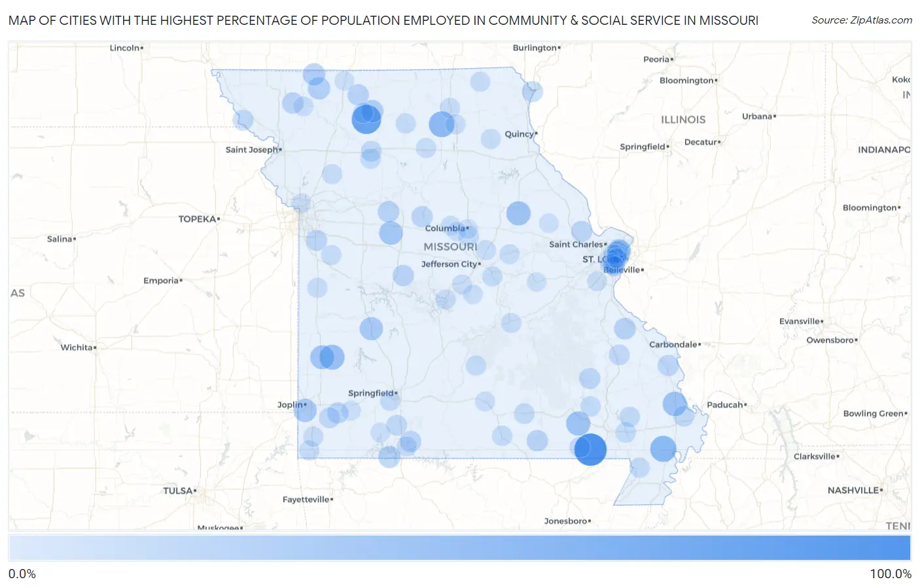920x588 pixels.
Task: Select the St. Louis bubble cluster
Action: [616, 256]
